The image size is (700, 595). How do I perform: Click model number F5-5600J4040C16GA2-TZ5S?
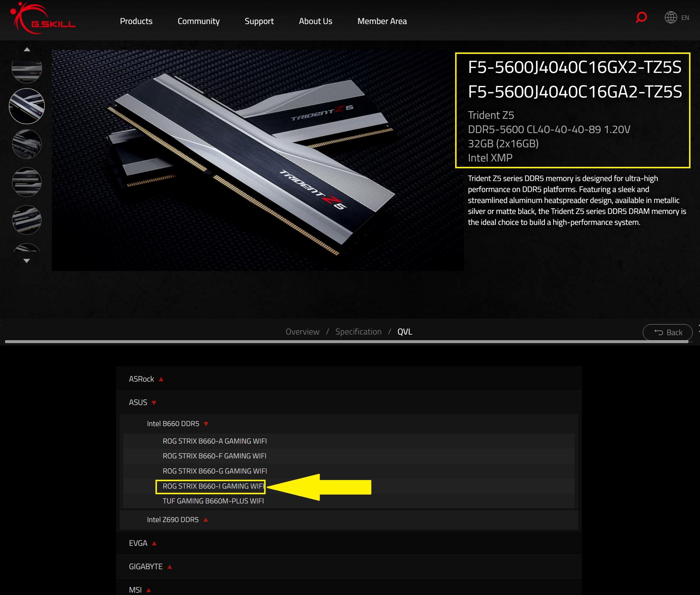[x=575, y=91]
